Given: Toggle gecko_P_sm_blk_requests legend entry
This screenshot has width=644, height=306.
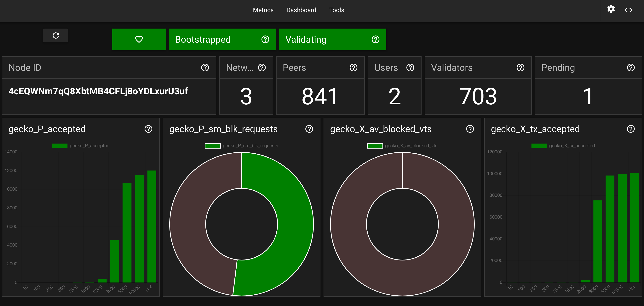Looking at the screenshot, I should (241, 145).
